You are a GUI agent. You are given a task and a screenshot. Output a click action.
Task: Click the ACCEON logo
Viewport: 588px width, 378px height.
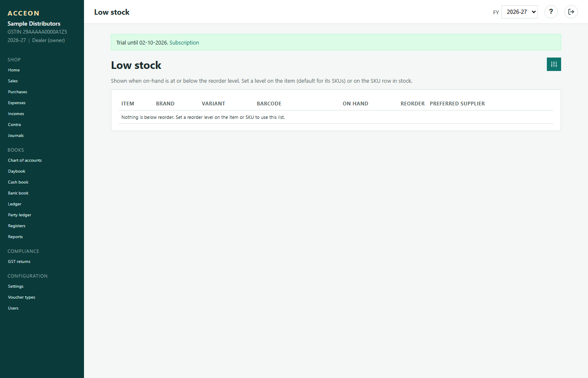[24, 13]
